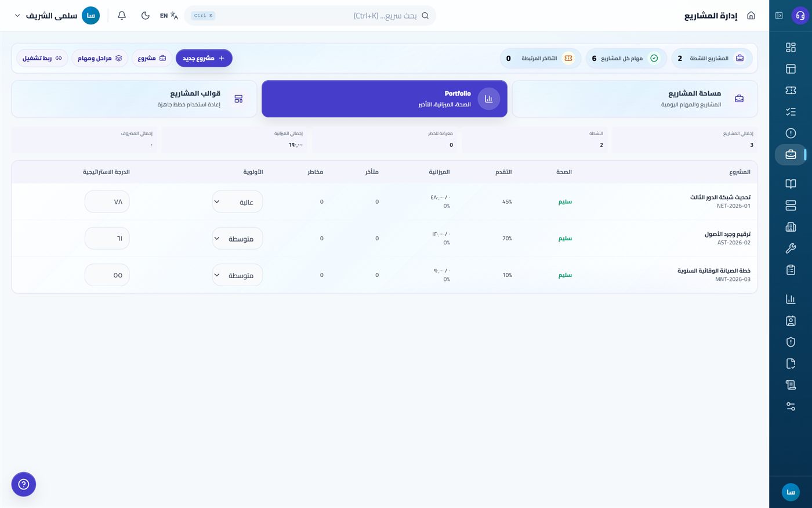Open the scroll log icon in sidebar
This screenshot has height=508, width=812.
pos(791,385)
